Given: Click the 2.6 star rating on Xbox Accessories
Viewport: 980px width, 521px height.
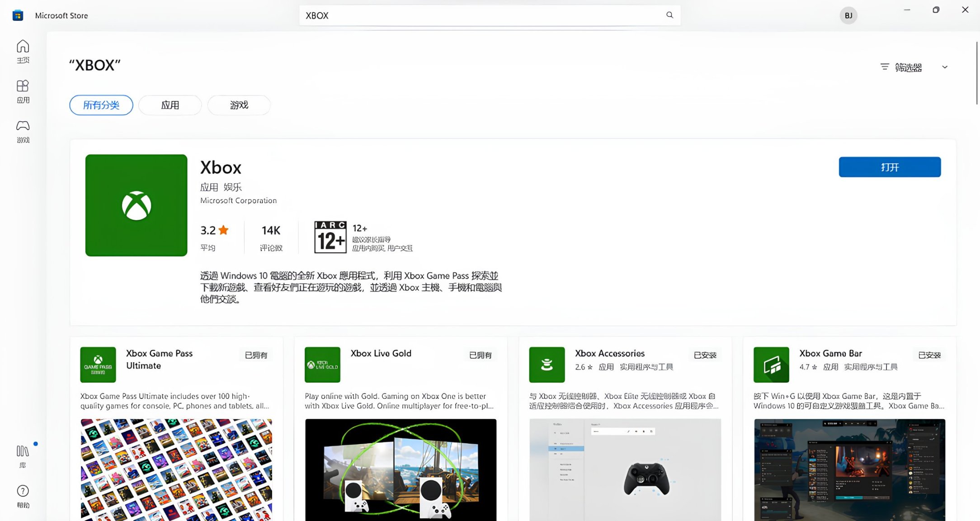Looking at the screenshot, I should tap(584, 367).
